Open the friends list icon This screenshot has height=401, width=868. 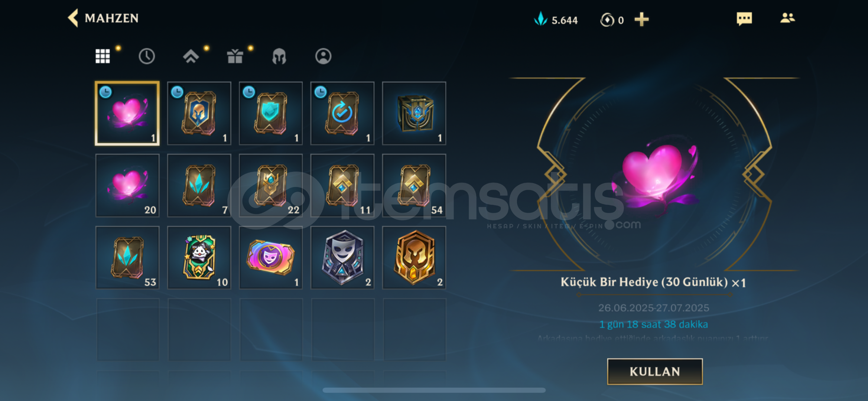[787, 18]
